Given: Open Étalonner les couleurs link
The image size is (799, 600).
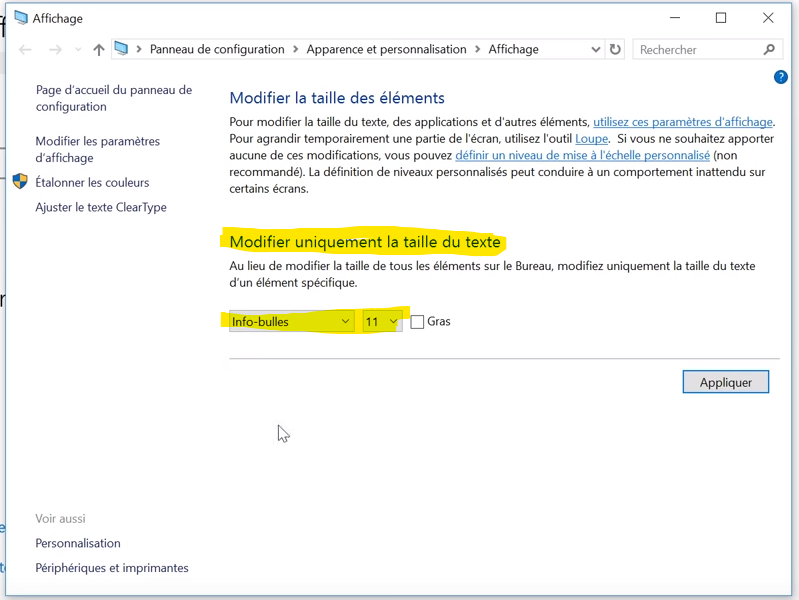Looking at the screenshot, I should coord(92,182).
